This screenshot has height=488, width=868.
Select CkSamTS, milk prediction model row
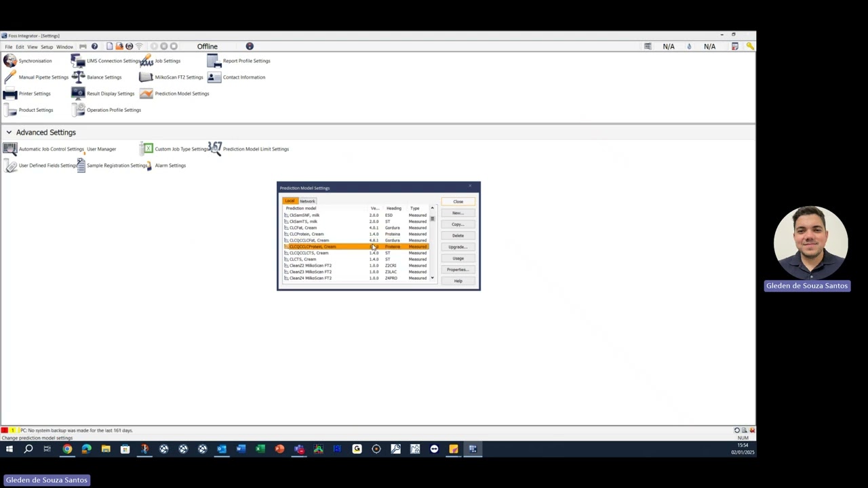(x=355, y=222)
